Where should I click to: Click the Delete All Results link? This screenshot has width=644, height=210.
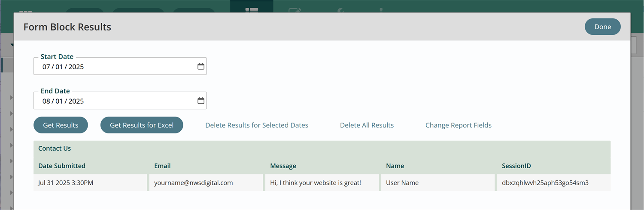[367, 125]
